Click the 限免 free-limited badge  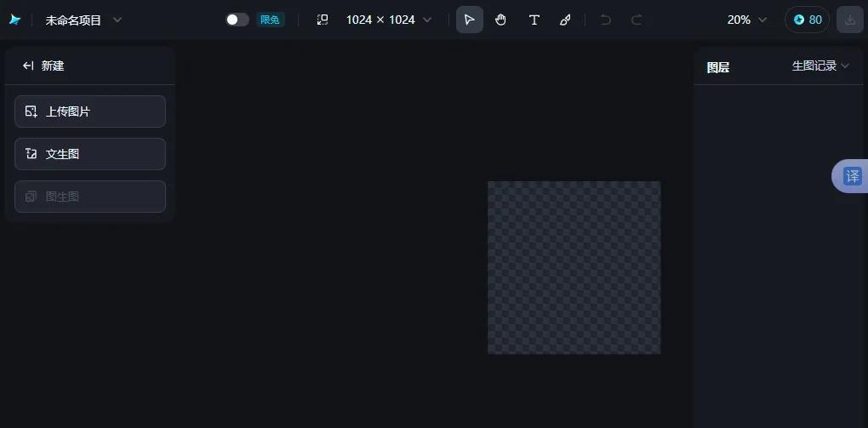270,20
